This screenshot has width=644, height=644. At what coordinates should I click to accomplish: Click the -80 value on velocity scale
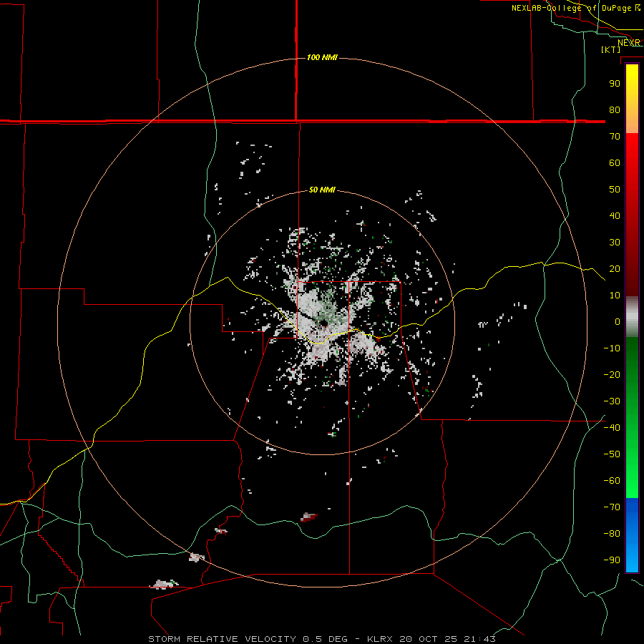coord(612,534)
